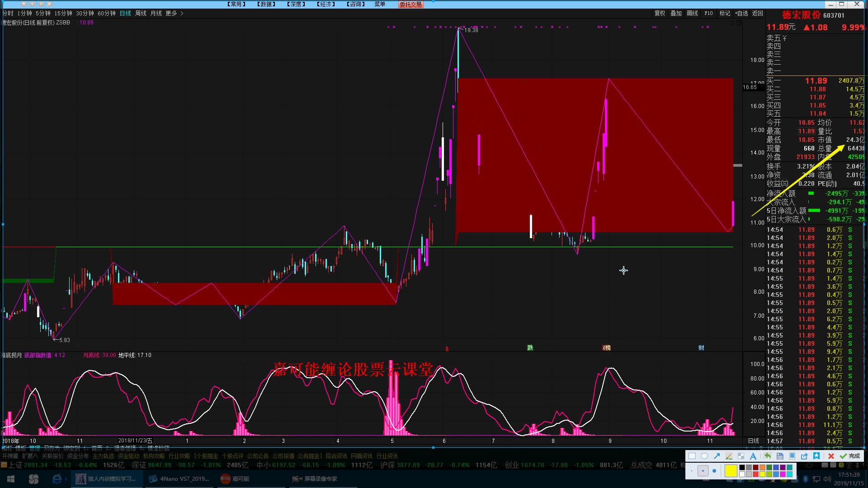Choose the medium brush size dot
Screen dimensions: 868x488
pyautogui.click(x=703, y=471)
